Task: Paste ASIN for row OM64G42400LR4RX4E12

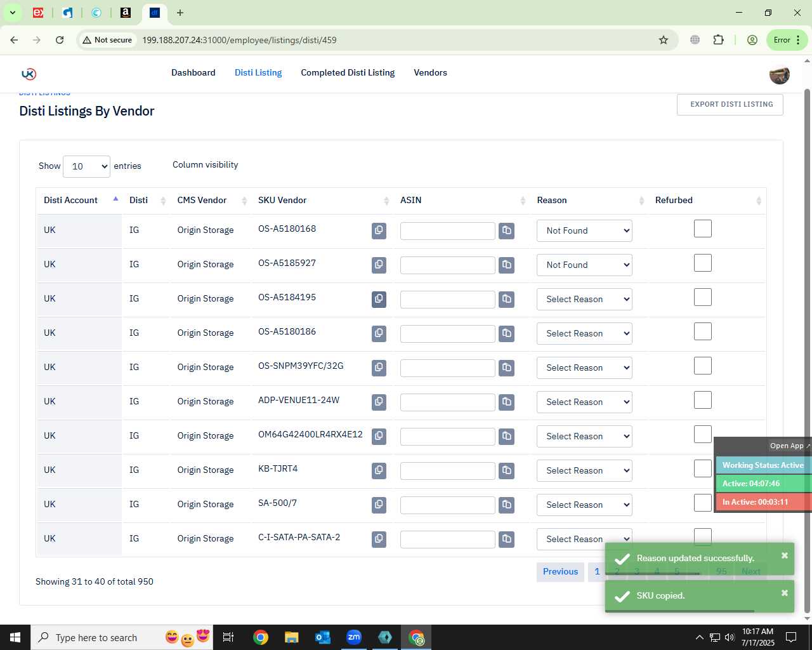Action: tap(506, 436)
